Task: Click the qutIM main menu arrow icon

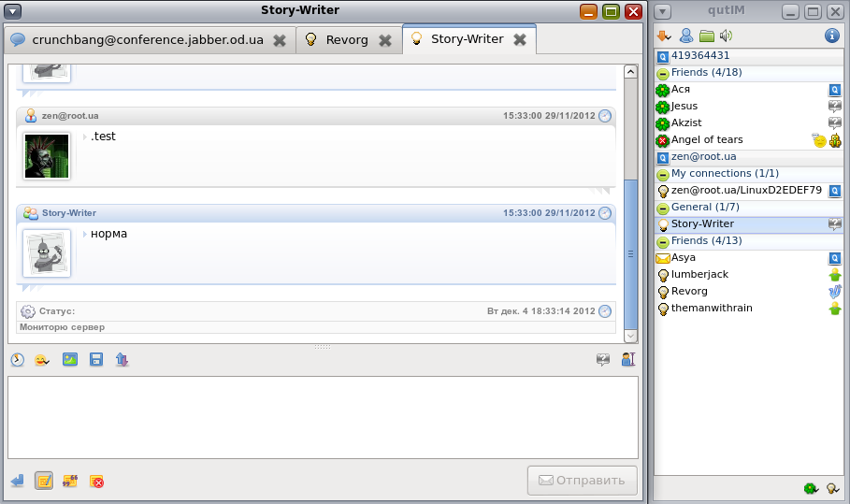Action: tap(664, 36)
